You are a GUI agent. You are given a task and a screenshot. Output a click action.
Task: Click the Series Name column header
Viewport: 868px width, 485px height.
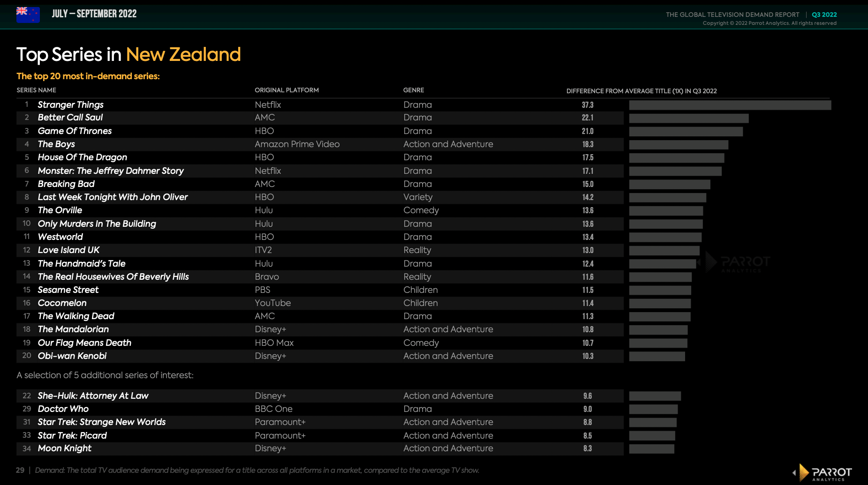coord(37,90)
